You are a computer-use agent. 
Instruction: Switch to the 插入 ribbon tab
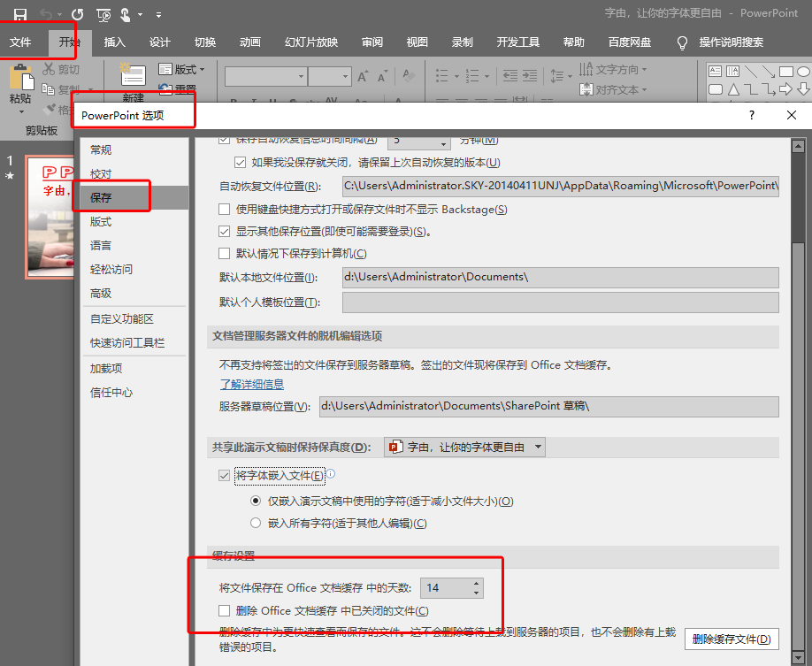tap(114, 42)
